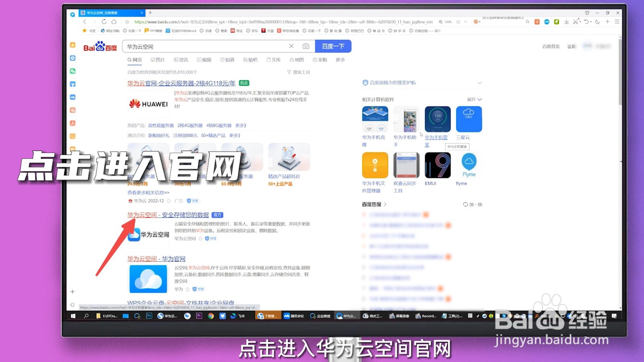Screen dimensions: 644x362
Task: Switch to the 贴吧 search tab
Action: pyautogui.click(x=250, y=60)
